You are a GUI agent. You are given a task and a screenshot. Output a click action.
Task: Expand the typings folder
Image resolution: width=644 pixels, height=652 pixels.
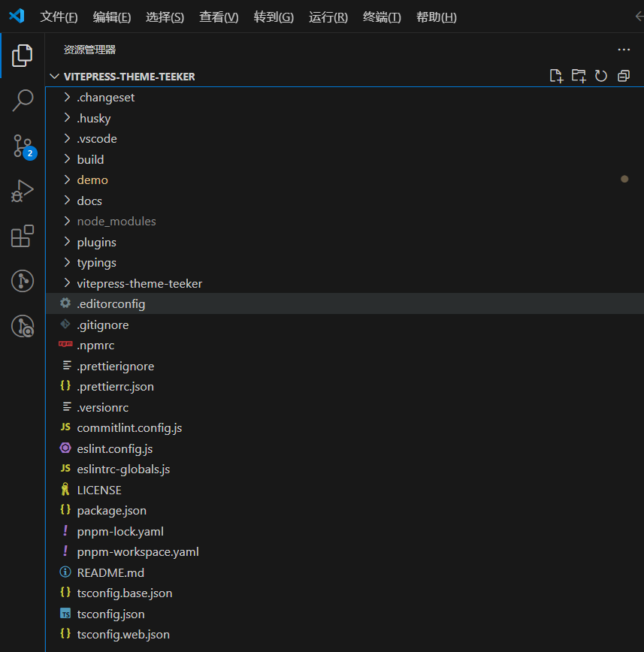pos(67,262)
